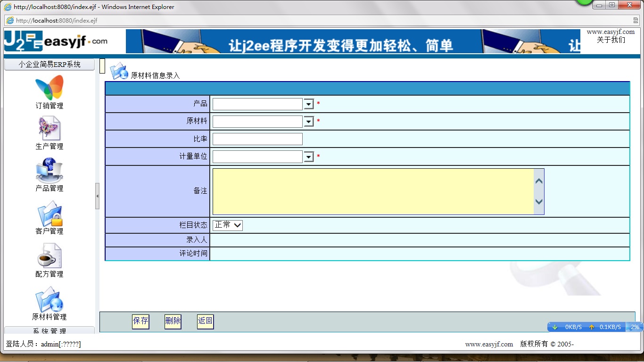Click the www.easyjf.com link at top right

(611, 32)
